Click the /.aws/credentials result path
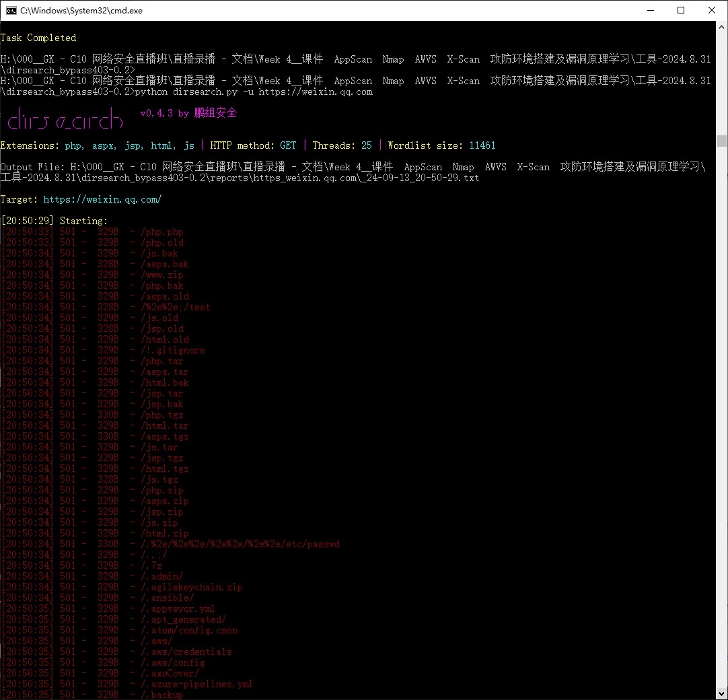 click(x=186, y=652)
